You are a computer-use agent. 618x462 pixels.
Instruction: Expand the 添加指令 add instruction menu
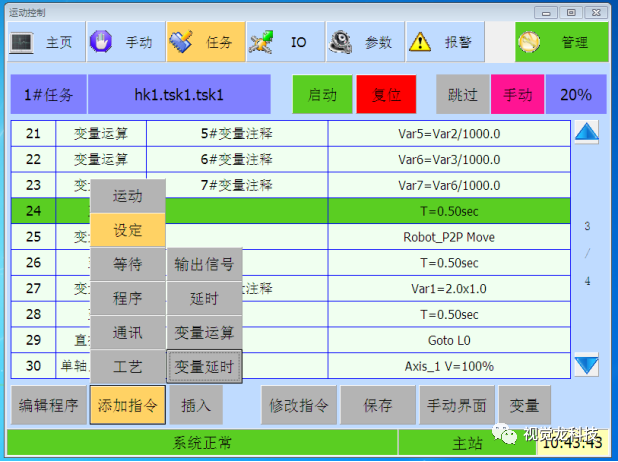[127, 406]
